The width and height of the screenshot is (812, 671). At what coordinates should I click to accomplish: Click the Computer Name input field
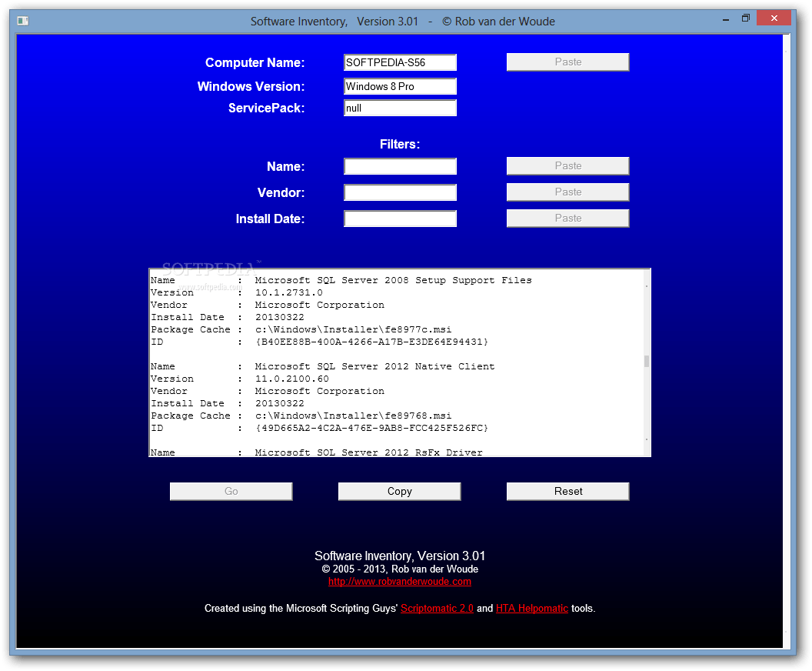pos(401,62)
